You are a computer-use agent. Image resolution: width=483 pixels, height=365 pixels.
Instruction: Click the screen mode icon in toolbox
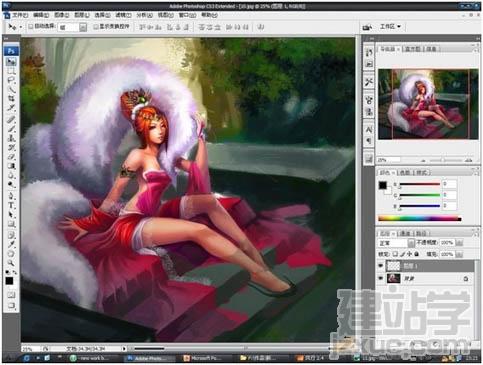tap(11, 305)
